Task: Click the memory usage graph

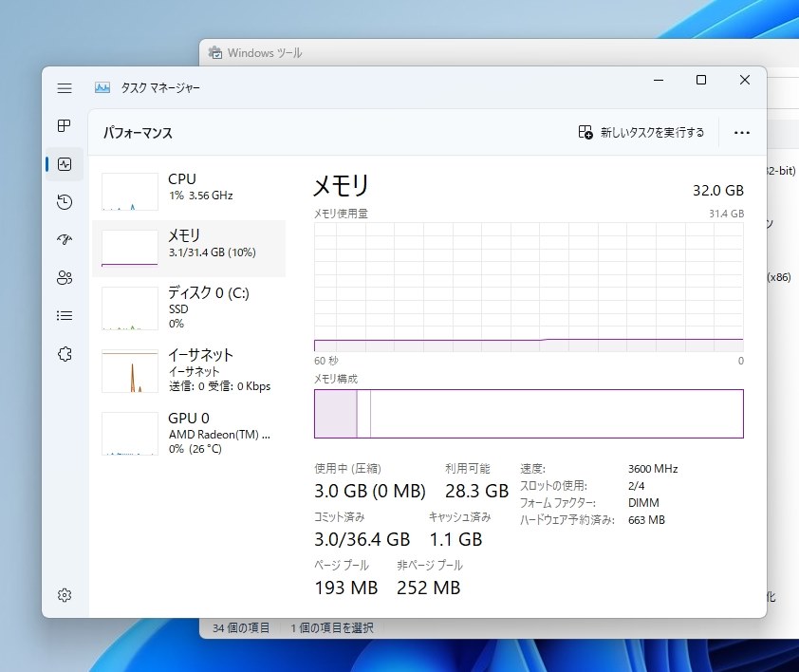Action: pyautogui.click(x=529, y=287)
